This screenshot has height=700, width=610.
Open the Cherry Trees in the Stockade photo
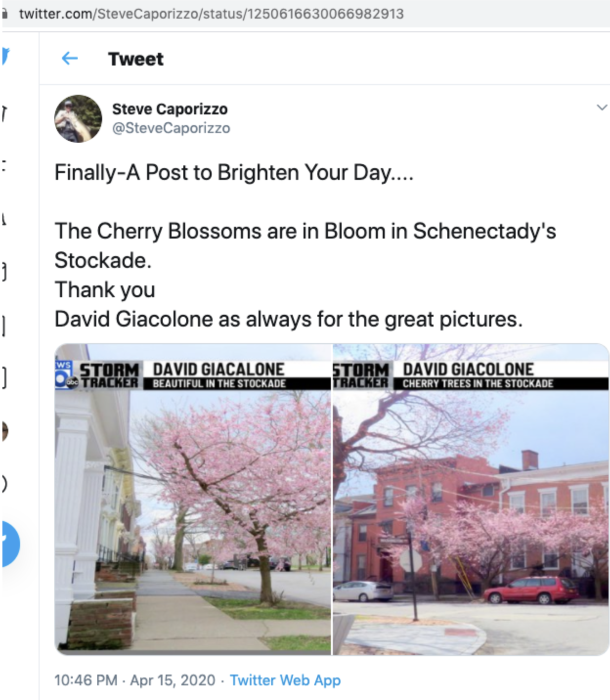[x=471, y=499]
